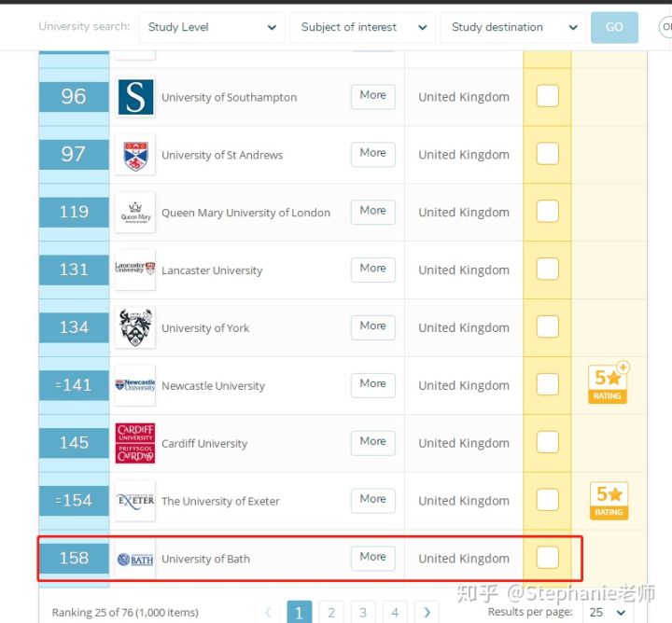Open the Study destination dropdown
The height and width of the screenshot is (623, 672).
click(513, 27)
